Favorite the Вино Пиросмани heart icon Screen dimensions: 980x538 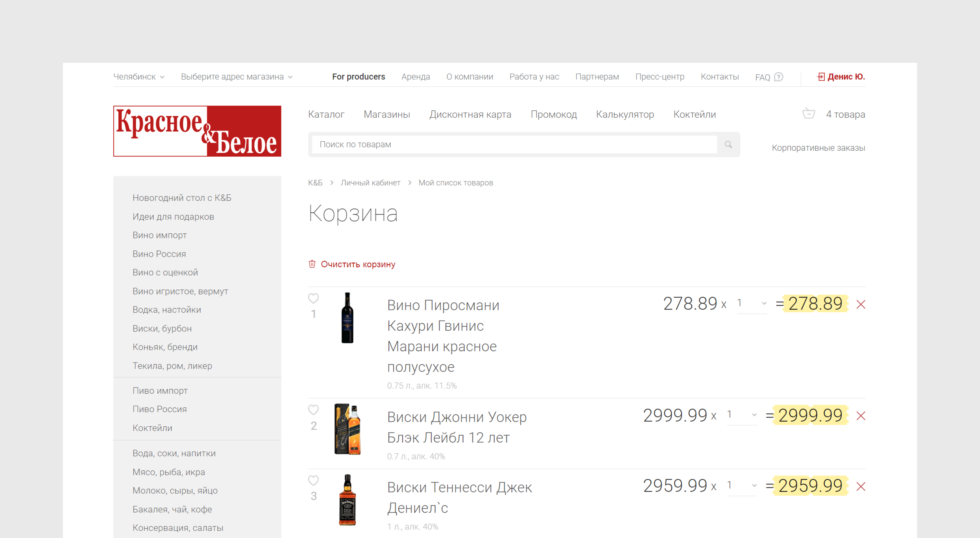(313, 298)
